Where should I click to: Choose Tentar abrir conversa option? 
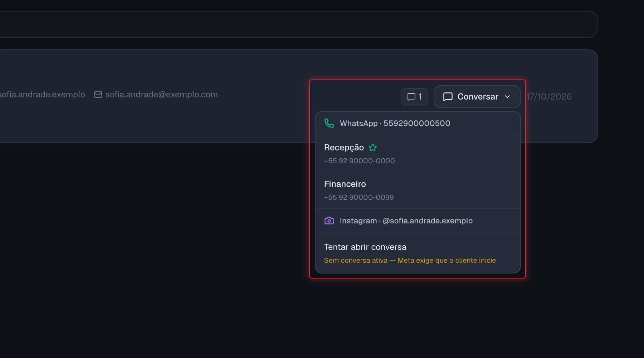coord(418,253)
